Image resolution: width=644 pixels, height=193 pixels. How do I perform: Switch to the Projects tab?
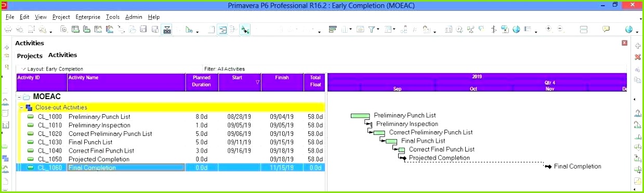30,56
